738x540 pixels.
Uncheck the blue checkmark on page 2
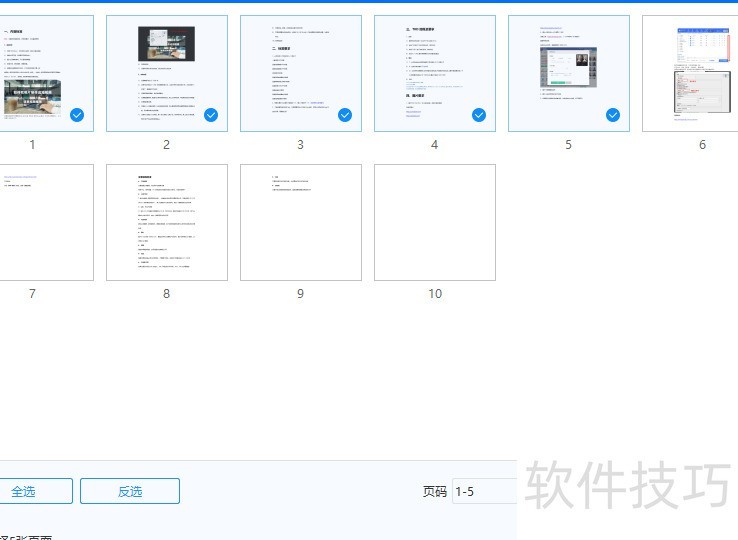pyautogui.click(x=211, y=115)
